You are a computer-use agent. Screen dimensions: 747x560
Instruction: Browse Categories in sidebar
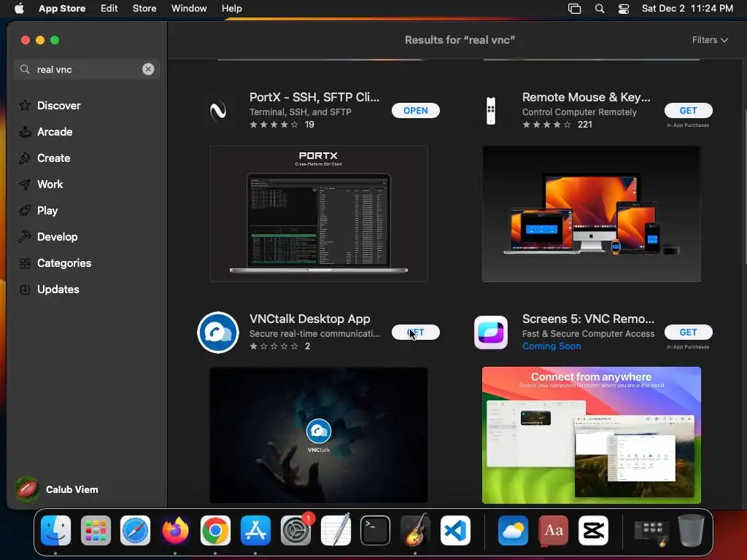(x=55, y=262)
